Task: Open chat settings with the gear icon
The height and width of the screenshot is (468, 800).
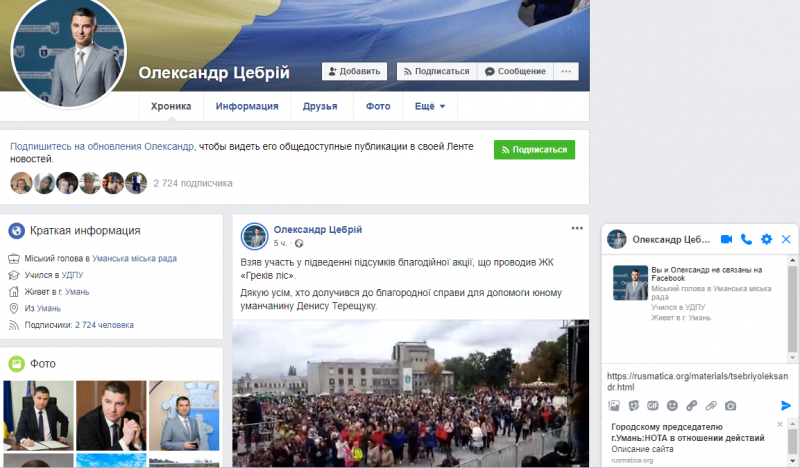Action: coord(766,239)
